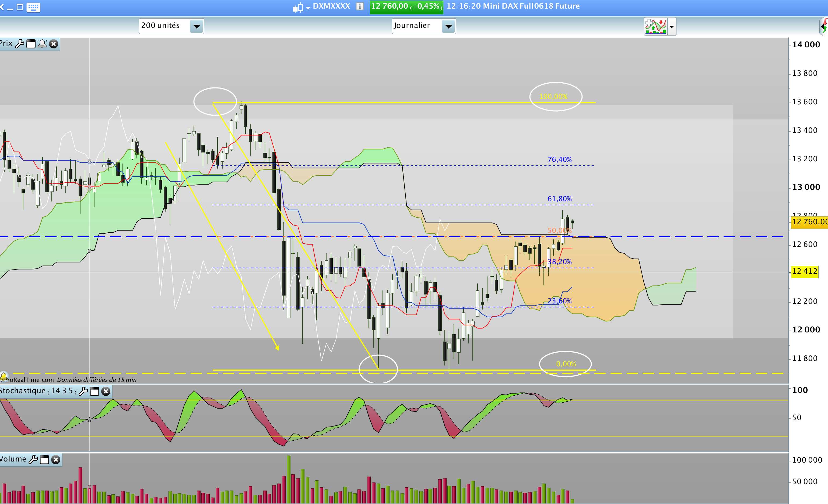Expand the indicators button arrow menu
828x504 pixels.
coord(671,27)
